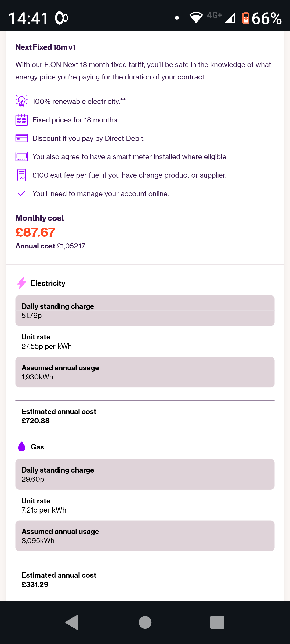Tap the electricity Daily standing charge row
This screenshot has height=644, width=290.
(x=145, y=311)
